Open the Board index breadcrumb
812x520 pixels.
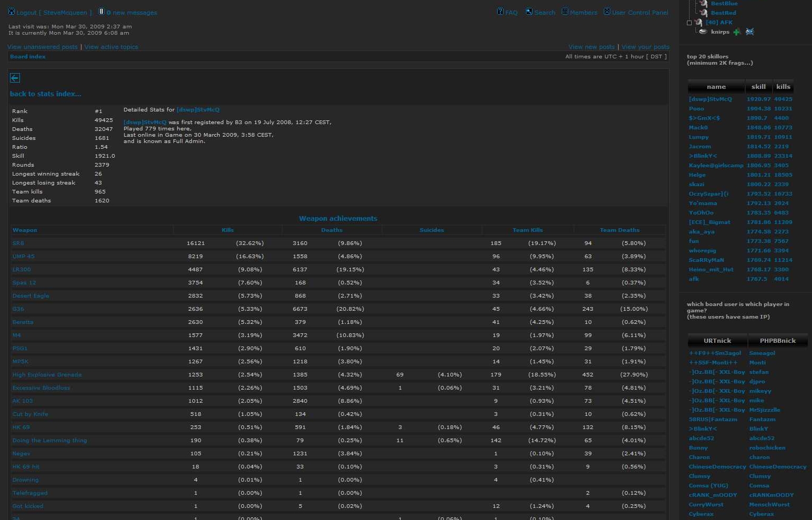coord(28,57)
